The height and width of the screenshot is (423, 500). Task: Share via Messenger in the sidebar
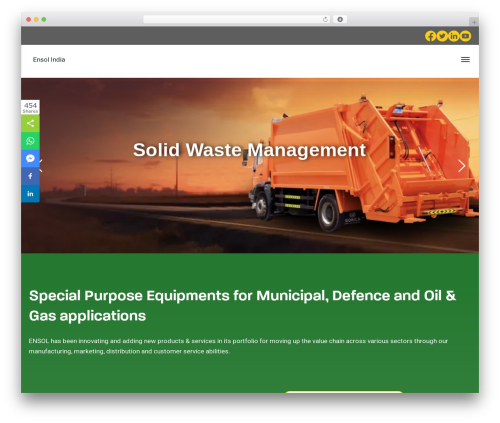click(x=30, y=158)
